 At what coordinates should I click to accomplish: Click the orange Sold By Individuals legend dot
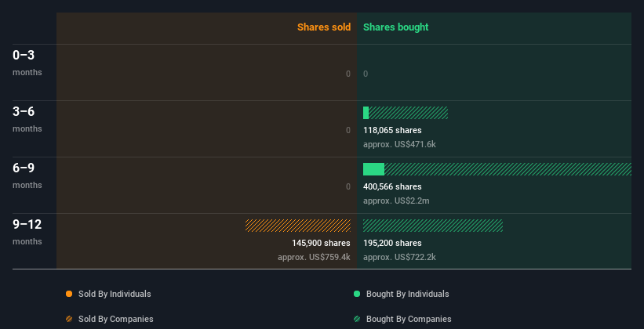(69, 294)
